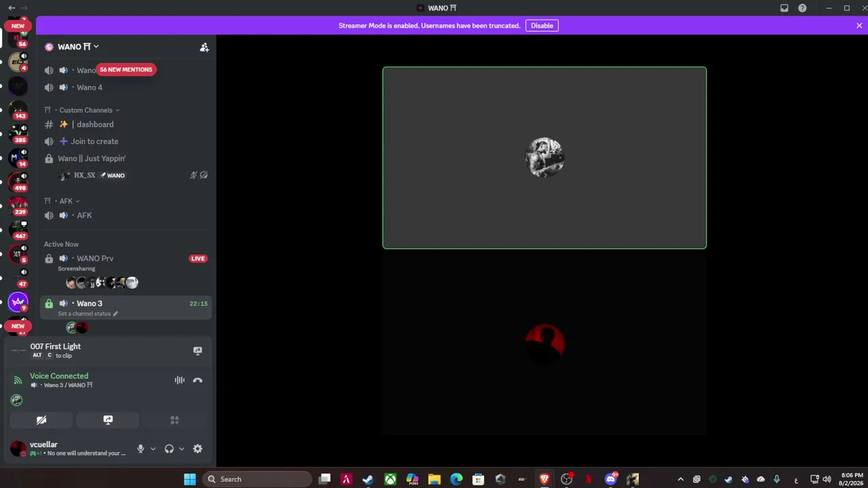Toggle the camera on or off
The width and height of the screenshot is (868, 488).
[x=41, y=420]
